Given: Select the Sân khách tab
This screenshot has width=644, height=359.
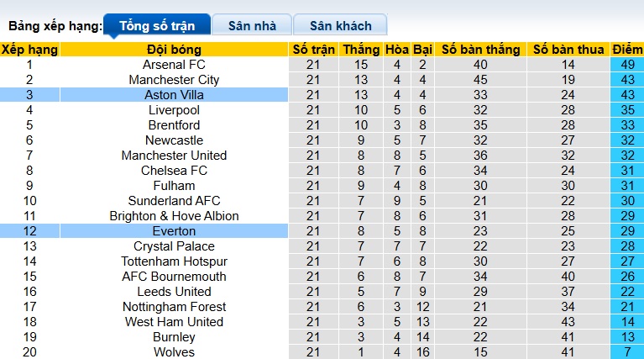Looking at the screenshot, I should tap(341, 25).
